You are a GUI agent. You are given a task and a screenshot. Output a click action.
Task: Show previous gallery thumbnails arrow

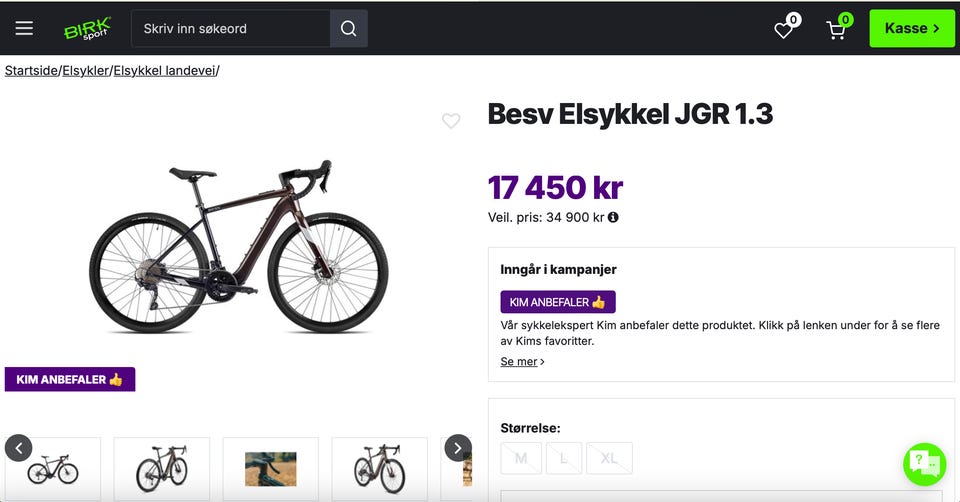pos(18,448)
